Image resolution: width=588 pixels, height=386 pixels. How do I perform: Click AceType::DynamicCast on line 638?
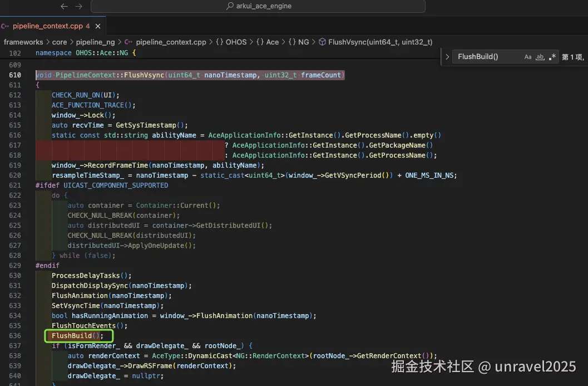click(192, 356)
